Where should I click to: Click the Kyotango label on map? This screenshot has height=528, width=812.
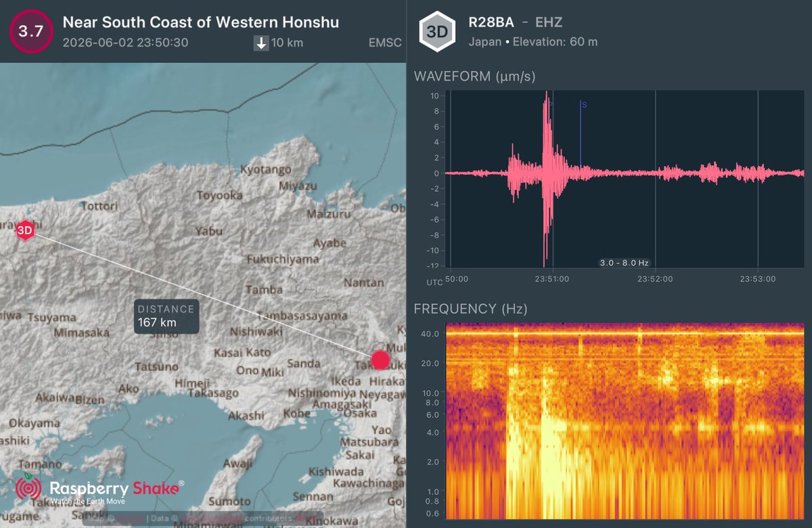(267, 170)
